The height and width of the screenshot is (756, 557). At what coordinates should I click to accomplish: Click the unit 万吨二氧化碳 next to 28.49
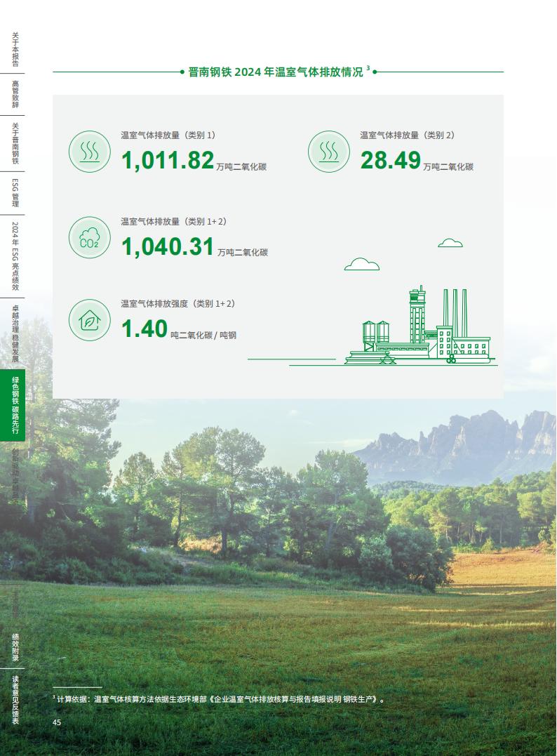tap(448, 167)
